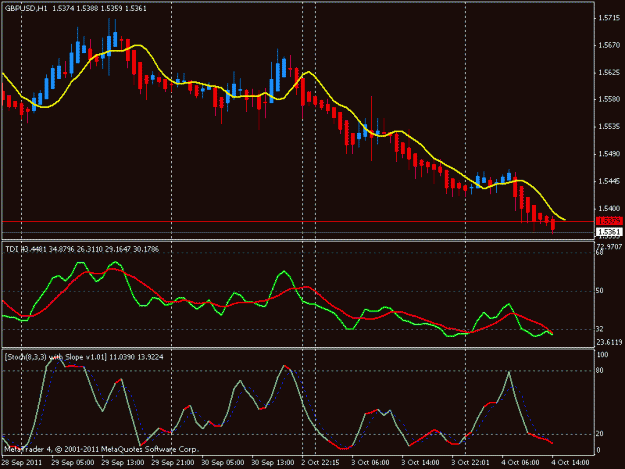
Task: Click the 1.5445 price scale label
Action: pyautogui.click(x=609, y=181)
